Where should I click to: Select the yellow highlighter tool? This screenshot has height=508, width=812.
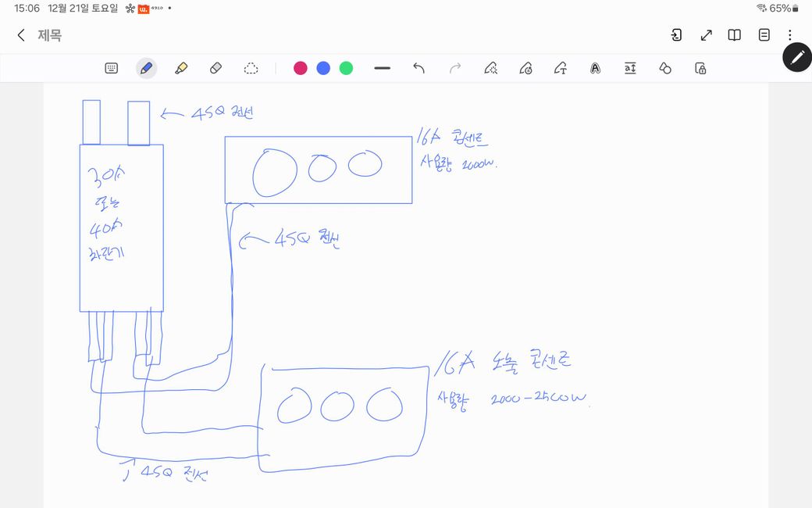[x=181, y=68]
